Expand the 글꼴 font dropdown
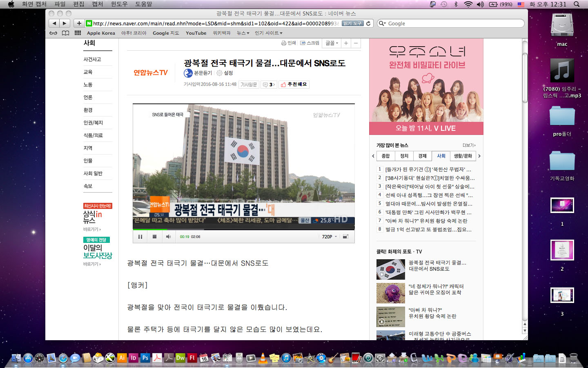Screen dimensions: 588x368 [x=332, y=43]
